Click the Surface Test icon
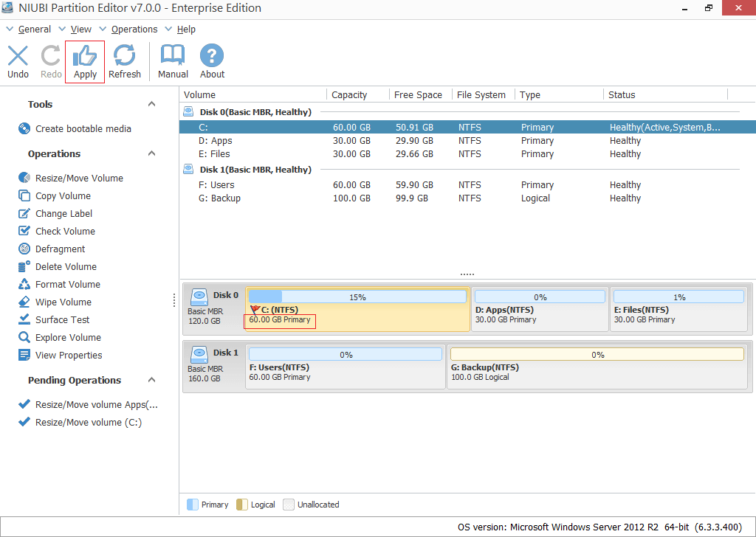Image resolution: width=756 pixels, height=537 pixels. tap(24, 319)
